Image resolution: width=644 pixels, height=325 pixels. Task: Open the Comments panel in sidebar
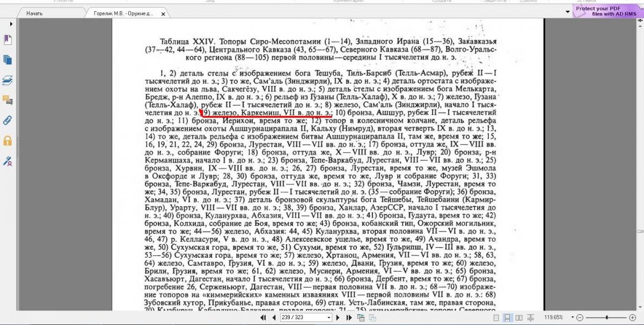pos(8,100)
